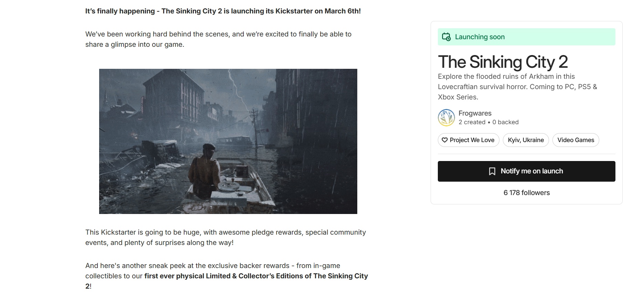644x300 pixels.
Task: Click the 6 178 followers count
Action: point(526,193)
